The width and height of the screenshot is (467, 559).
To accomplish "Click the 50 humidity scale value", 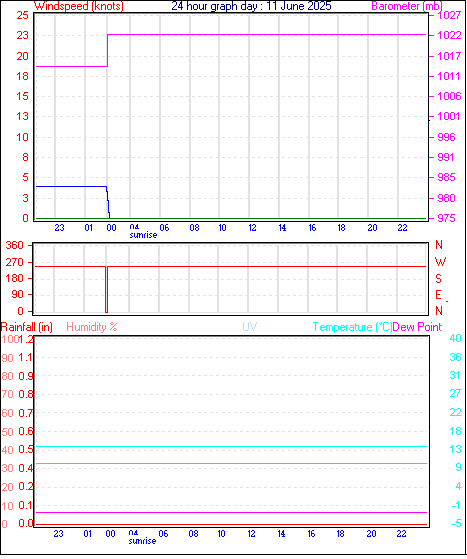I will (x=7, y=432).
